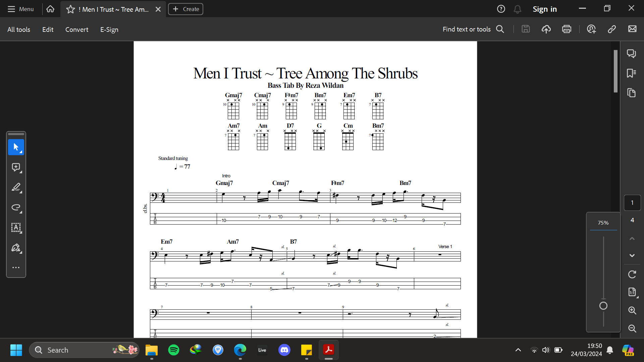
Task: Open the volume control in tray
Action: [x=546, y=350]
